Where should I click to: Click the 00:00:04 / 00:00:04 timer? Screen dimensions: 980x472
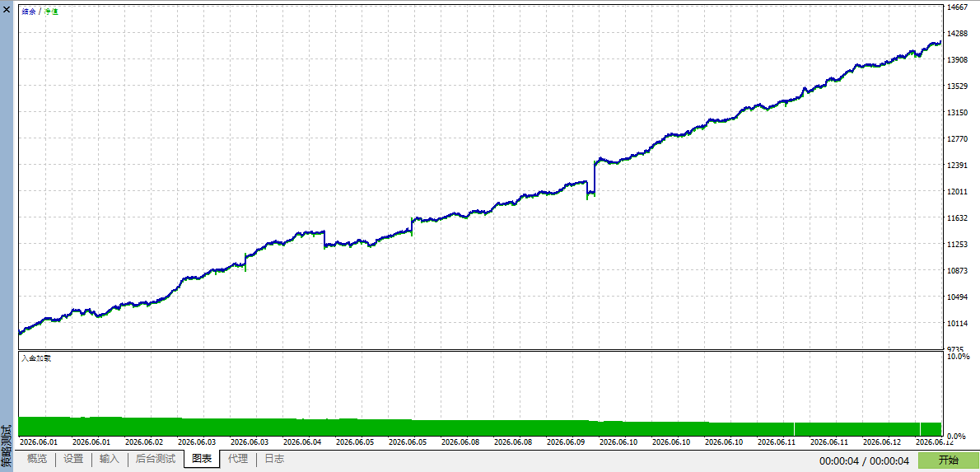pos(864,460)
